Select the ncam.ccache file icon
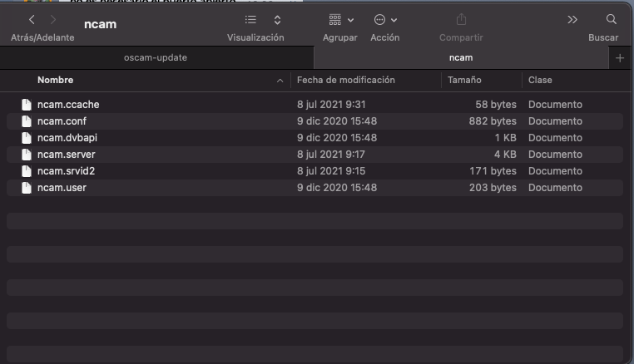The height and width of the screenshot is (364, 634). coord(27,105)
